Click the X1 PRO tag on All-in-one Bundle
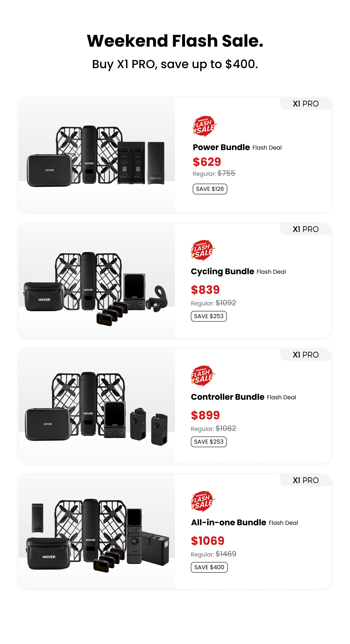The height and width of the screenshot is (644, 350). 306,480
